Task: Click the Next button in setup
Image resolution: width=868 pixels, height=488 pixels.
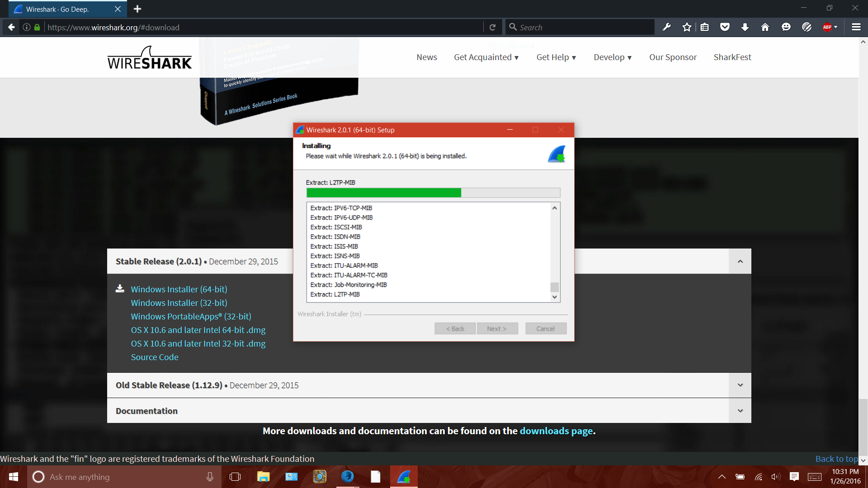Action: [x=497, y=328]
